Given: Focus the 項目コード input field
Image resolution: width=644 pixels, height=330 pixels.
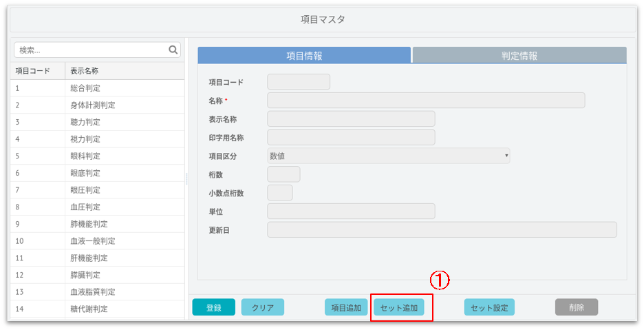Looking at the screenshot, I should [x=299, y=82].
